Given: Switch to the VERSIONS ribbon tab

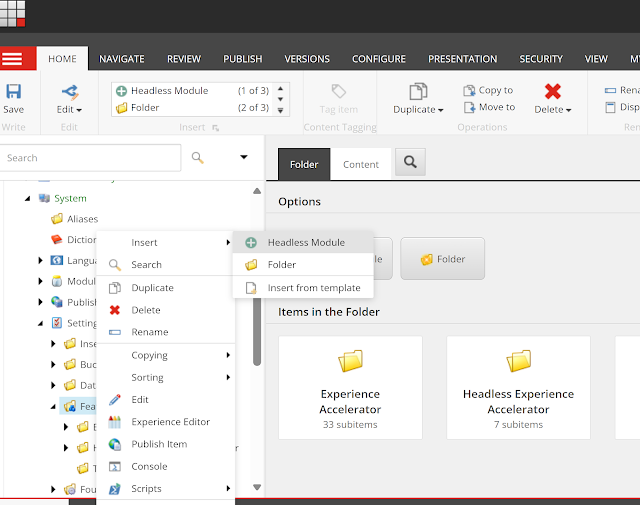Looking at the screenshot, I should click(x=307, y=59).
